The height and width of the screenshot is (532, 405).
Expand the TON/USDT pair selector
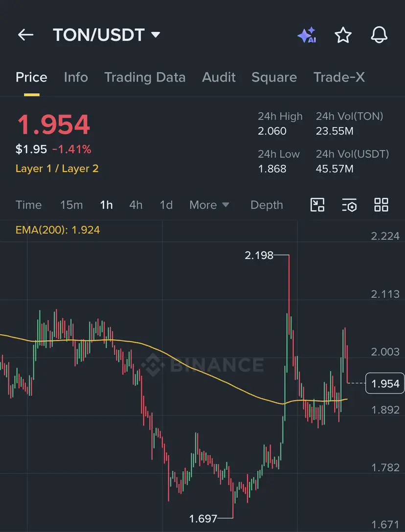(x=106, y=35)
